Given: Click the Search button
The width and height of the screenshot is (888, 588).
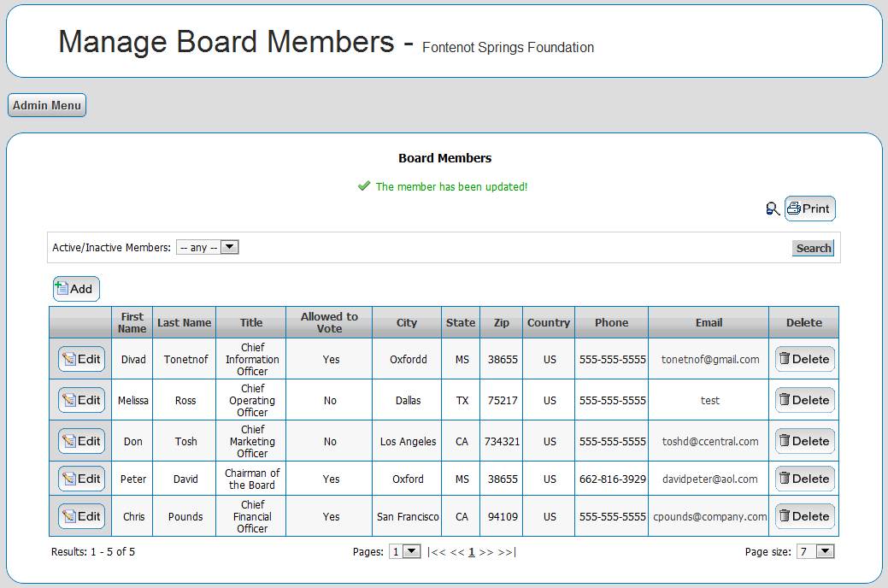Looking at the screenshot, I should 813,248.
